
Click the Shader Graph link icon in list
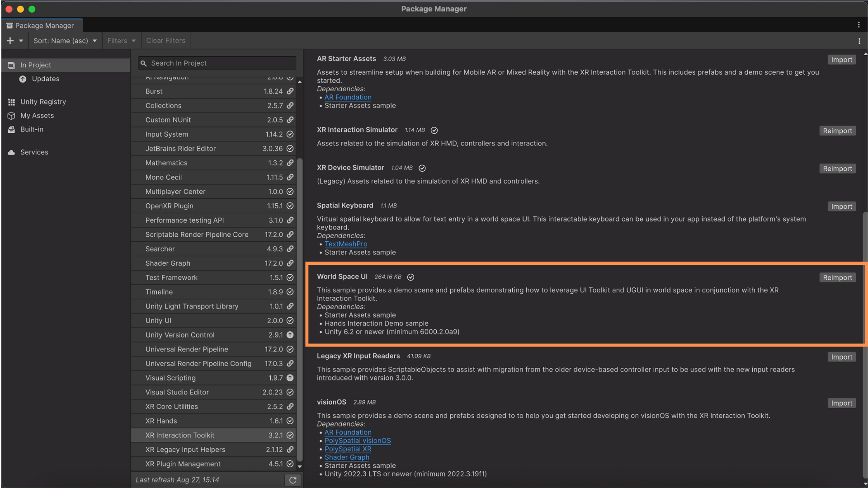[x=290, y=263]
